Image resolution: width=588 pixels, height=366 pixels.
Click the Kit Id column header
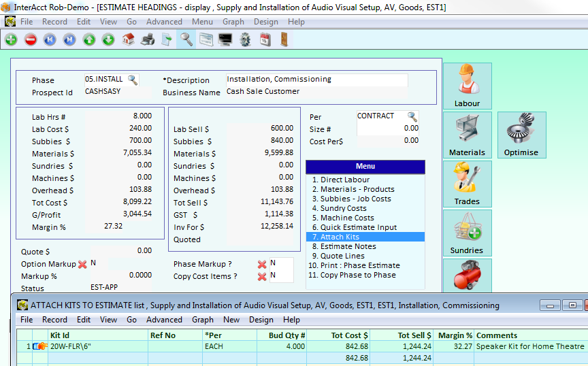(98, 335)
